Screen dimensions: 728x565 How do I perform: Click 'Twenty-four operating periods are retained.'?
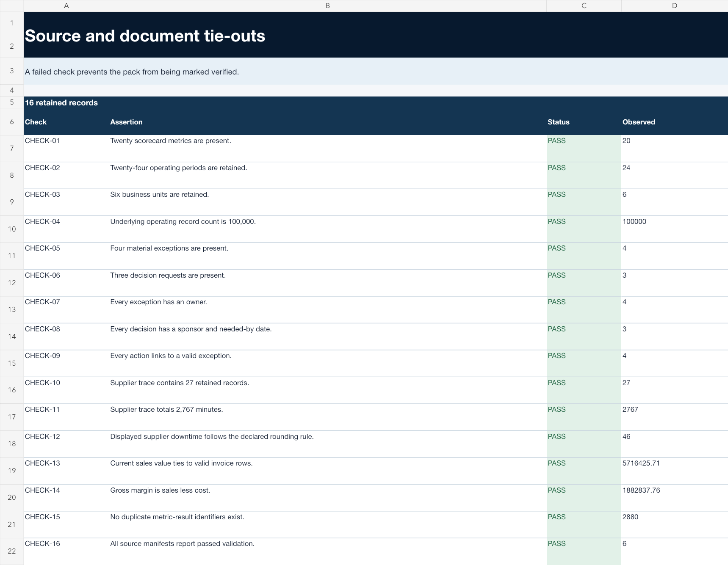[x=179, y=168]
